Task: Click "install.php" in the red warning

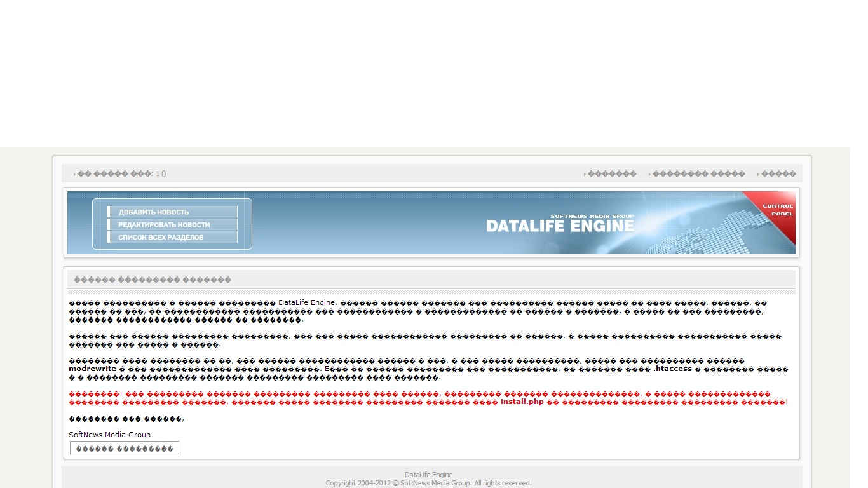Action: (522, 402)
